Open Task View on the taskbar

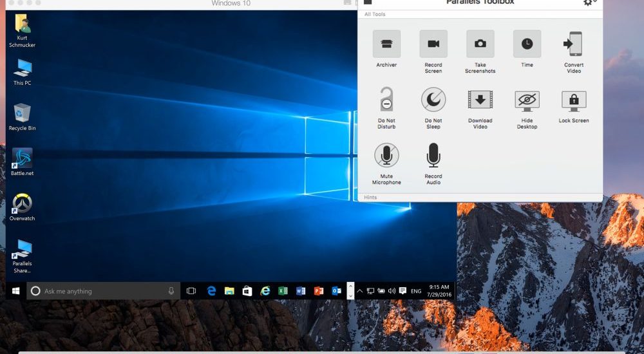point(191,291)
